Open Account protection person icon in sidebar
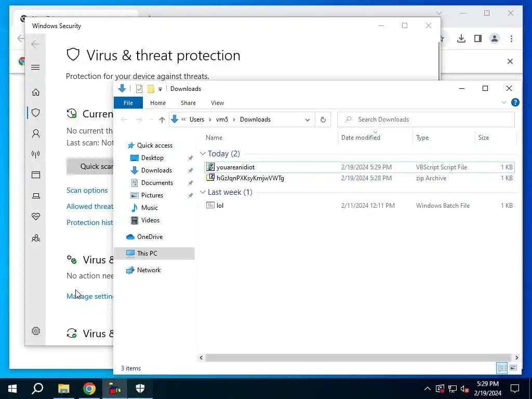The height and width of the screenshot is (399, 532). 36,134
